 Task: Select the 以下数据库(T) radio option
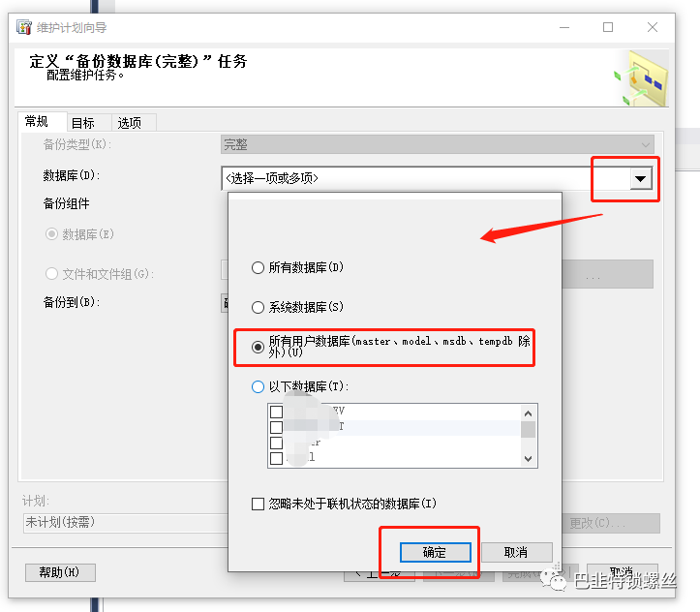[x=258, y=386]
